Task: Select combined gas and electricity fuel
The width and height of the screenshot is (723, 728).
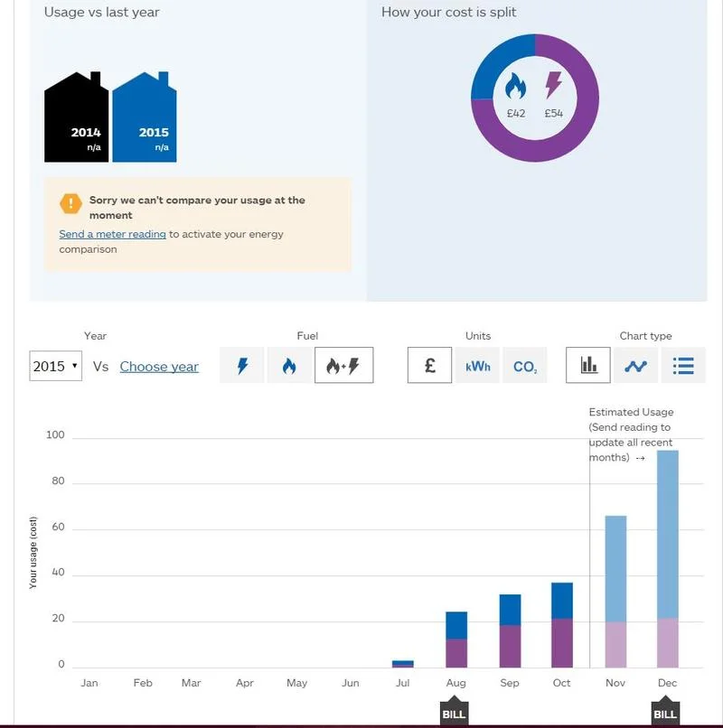Action: tap(343, 366)
